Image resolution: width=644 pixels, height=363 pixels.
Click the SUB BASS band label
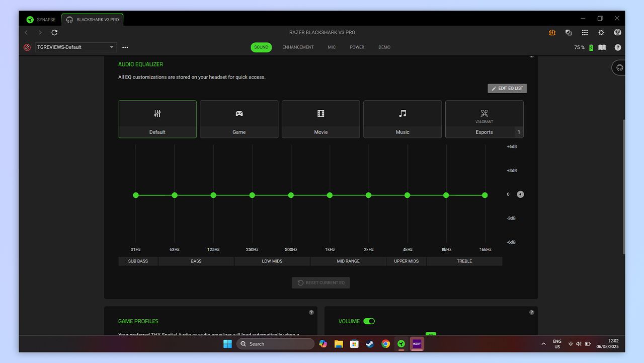[138, 261]
